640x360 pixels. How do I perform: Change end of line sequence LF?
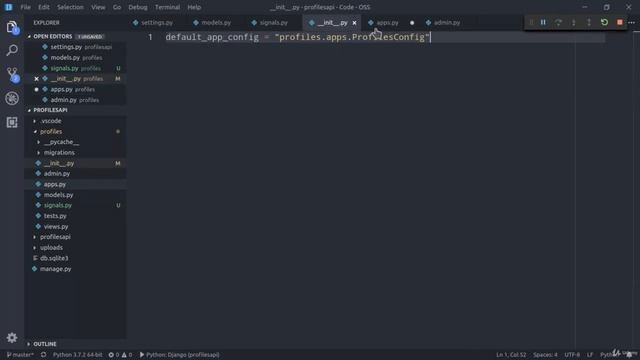590,355
